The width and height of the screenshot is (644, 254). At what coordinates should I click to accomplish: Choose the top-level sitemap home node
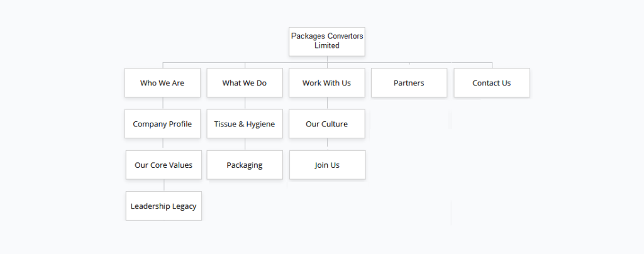tap(327, 41)
